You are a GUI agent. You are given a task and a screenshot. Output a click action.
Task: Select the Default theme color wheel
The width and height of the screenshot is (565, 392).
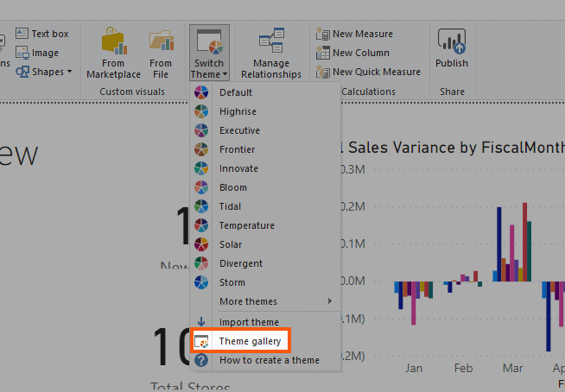pyautogui.click(x=201, y=92)
